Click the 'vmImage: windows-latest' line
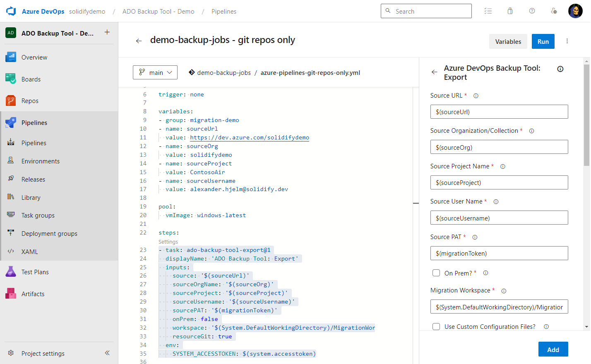 click(206, 215)
